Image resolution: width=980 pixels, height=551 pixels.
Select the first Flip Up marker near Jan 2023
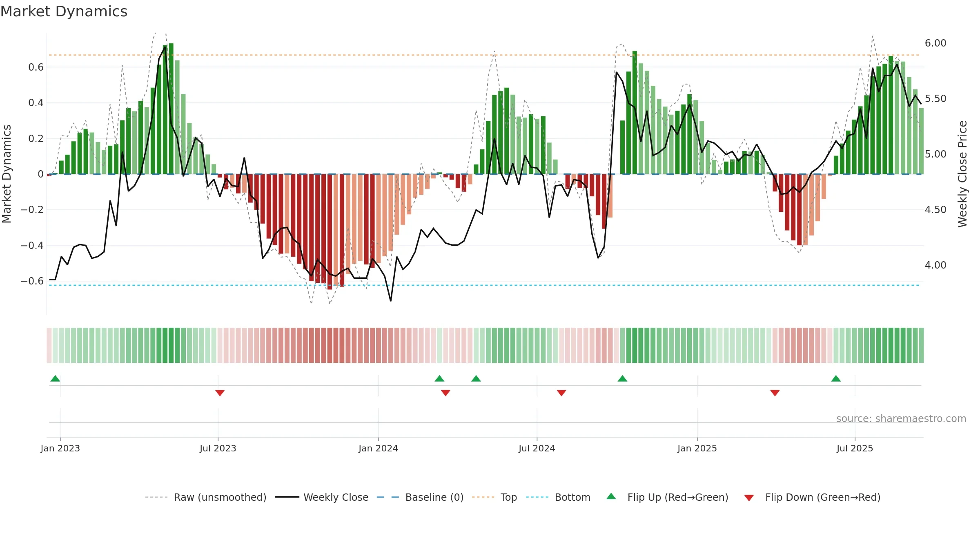(55, 378)
